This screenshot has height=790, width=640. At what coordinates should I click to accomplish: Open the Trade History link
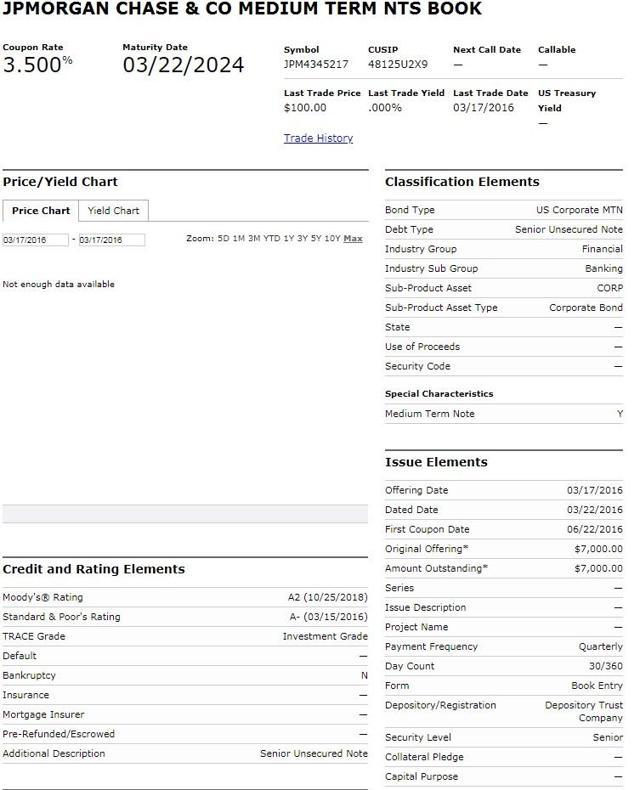point(318,138)
